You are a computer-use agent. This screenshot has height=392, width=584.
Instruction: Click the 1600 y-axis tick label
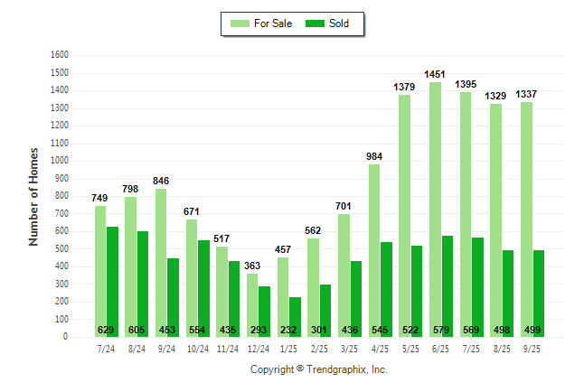[x=60, y=54]
